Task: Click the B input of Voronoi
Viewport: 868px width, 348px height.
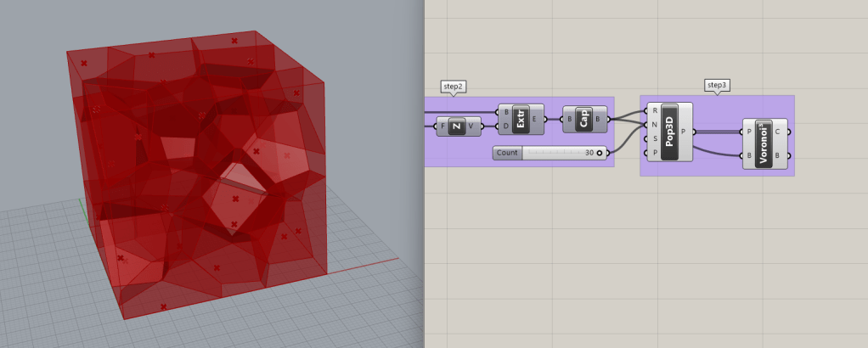Action: tap(748, 156)
